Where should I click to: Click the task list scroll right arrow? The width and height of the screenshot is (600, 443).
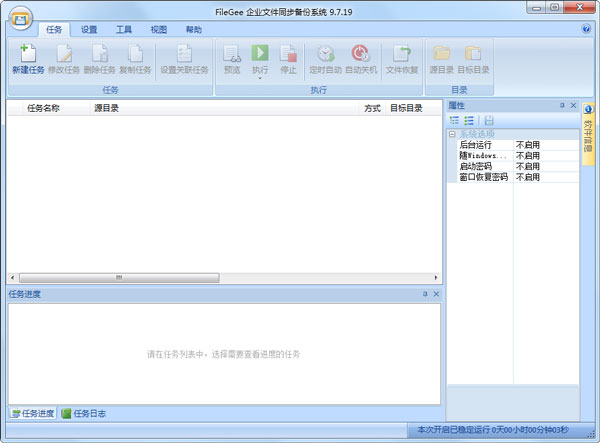[436, 277]
